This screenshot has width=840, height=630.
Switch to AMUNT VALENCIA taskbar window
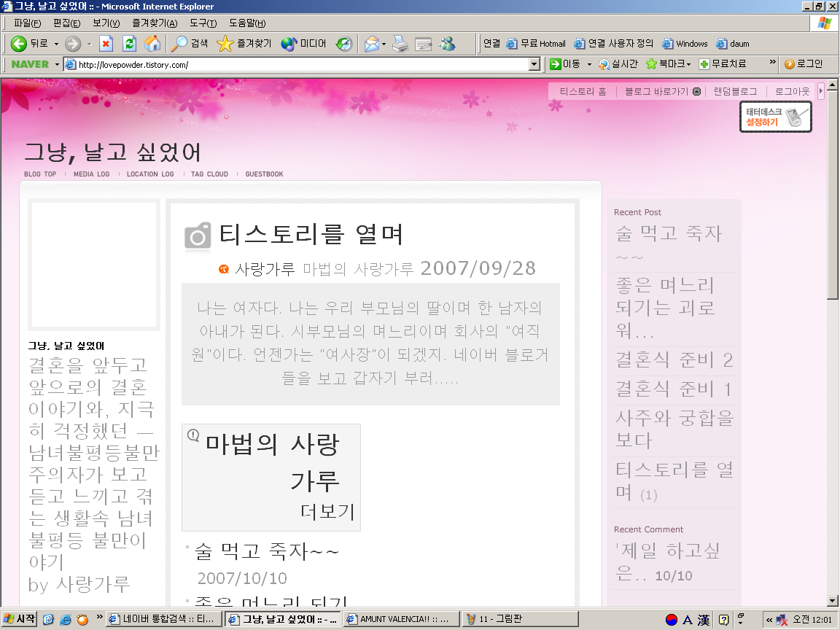tap(401, 620)
